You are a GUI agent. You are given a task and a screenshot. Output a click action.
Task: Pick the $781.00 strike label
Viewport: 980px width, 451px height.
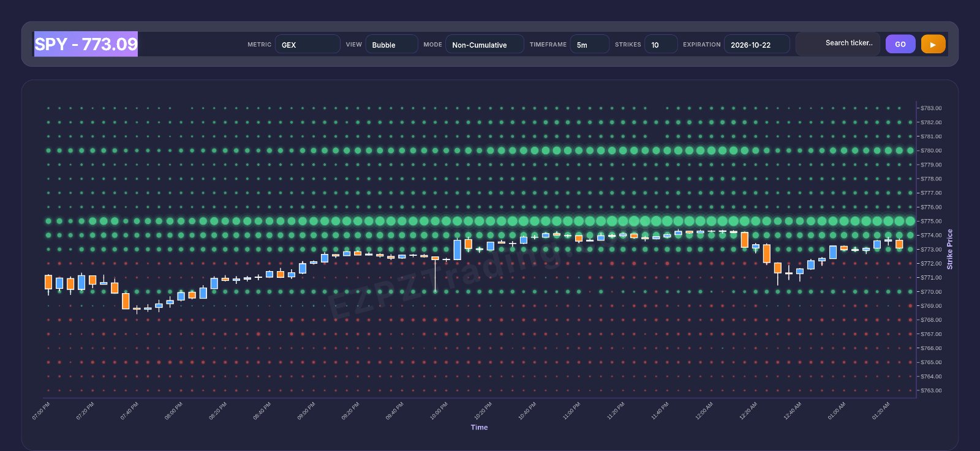[x=931, y=136]
